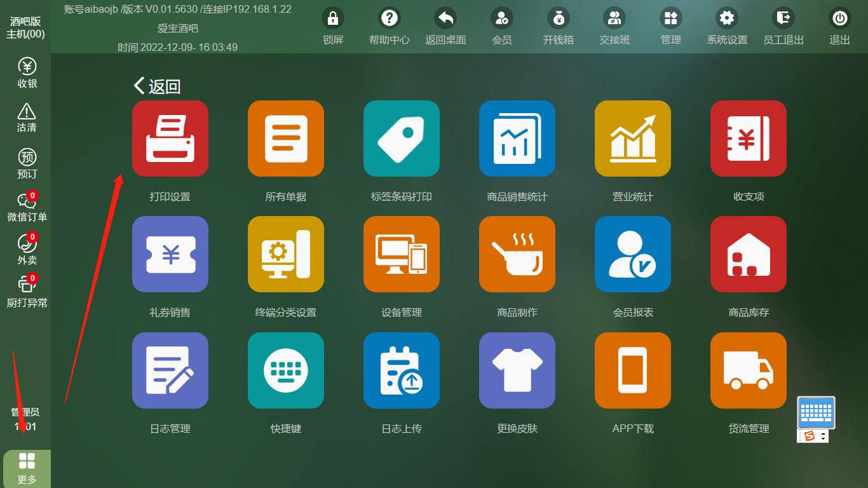Select 收银 in left sidebar
This screenshot has height=488, width=868.
(x=27, y=73)
